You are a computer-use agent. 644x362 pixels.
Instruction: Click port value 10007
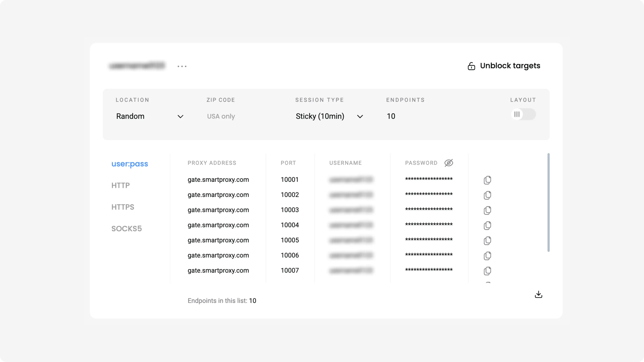(x=290, y=270)
